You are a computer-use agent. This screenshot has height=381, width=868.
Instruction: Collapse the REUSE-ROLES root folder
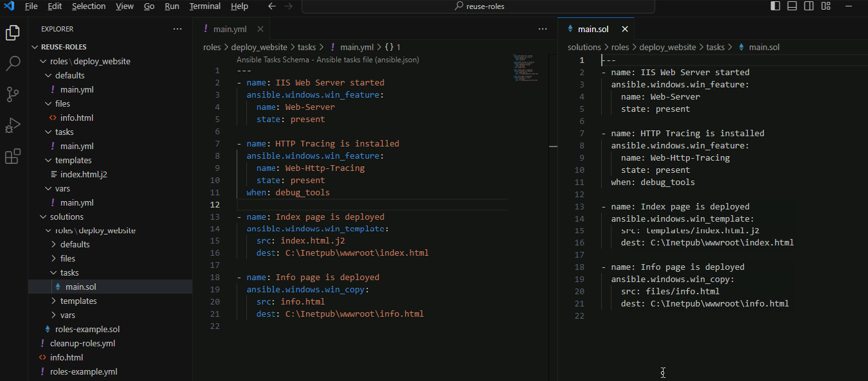(63, 47)
